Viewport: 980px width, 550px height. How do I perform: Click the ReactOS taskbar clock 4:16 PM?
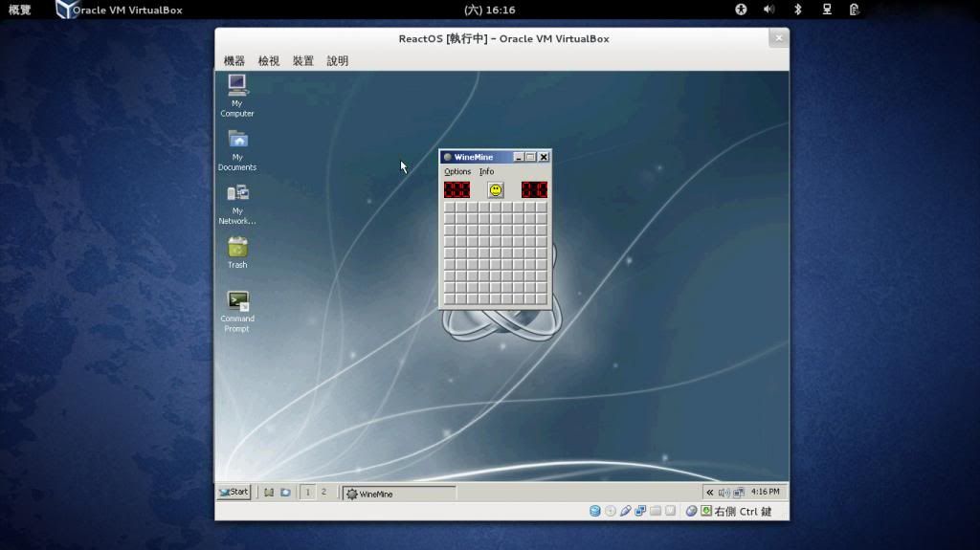point(765,492)
